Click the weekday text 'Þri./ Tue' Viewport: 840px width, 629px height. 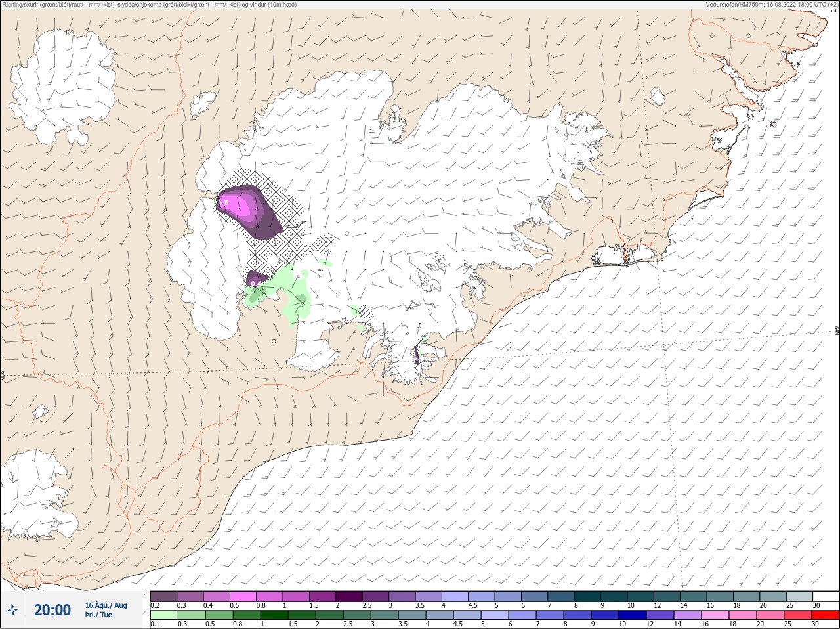click(98, 615)
